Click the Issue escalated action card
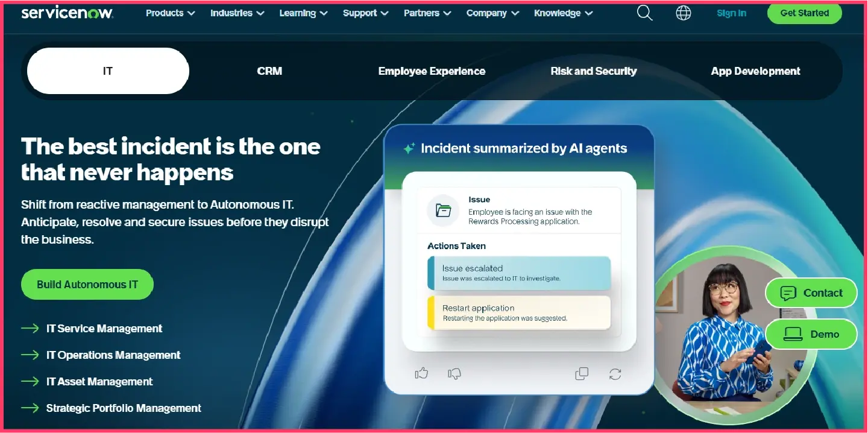The image size is (868, 433). coord(519,273)
